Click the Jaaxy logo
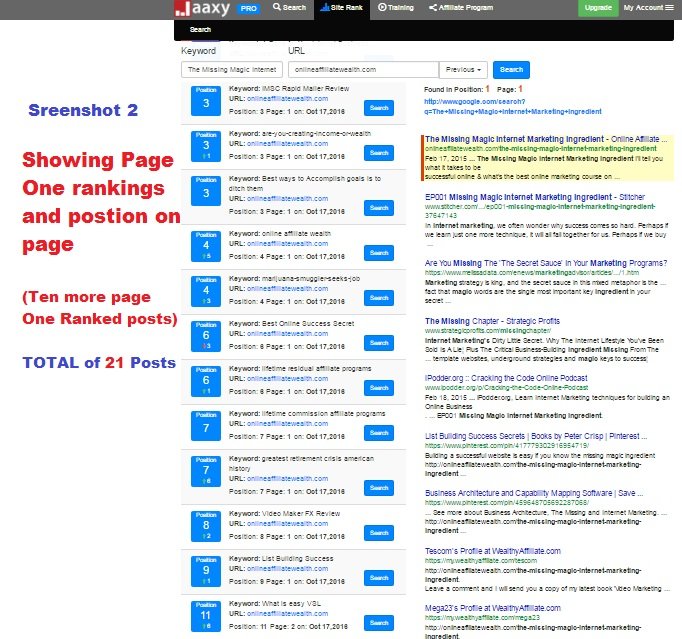Viewport: 682px width, 639px height. [x=202, y=9]
